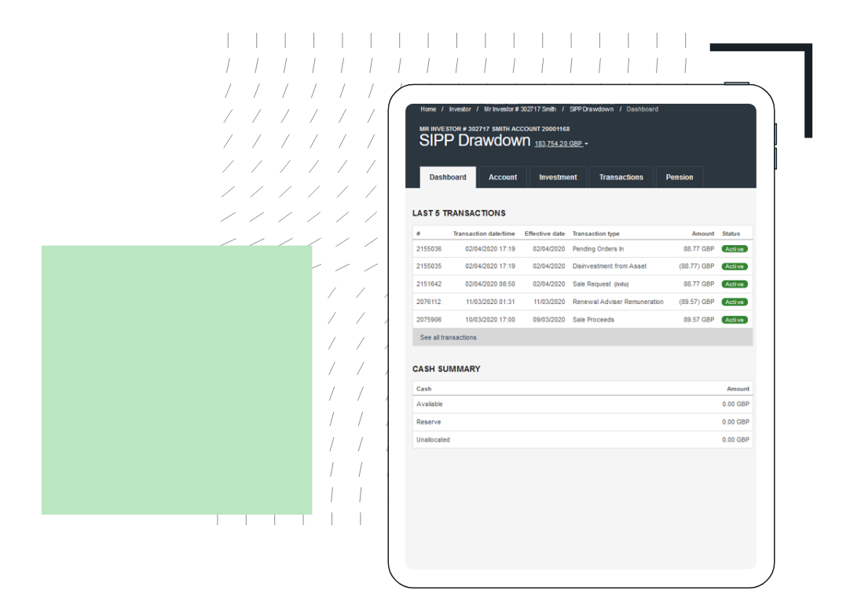Select the Pension tab
The width and height of the screenshot is (850, 616).
tap(680, 178)
